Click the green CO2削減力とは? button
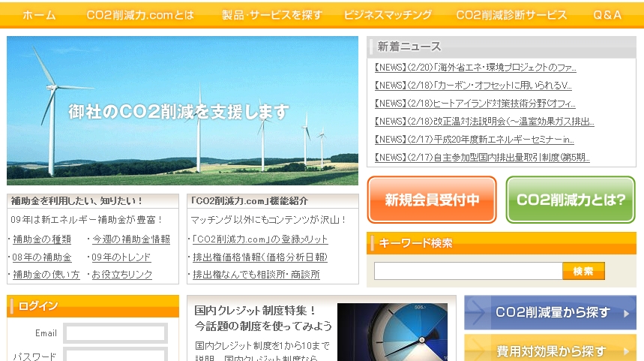Viewport: 644px width, 361px height. tap(571, 200)
